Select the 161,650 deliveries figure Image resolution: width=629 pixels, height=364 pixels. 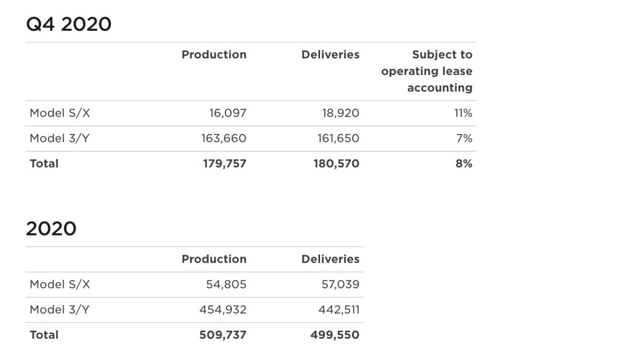[x=338, y=138]
